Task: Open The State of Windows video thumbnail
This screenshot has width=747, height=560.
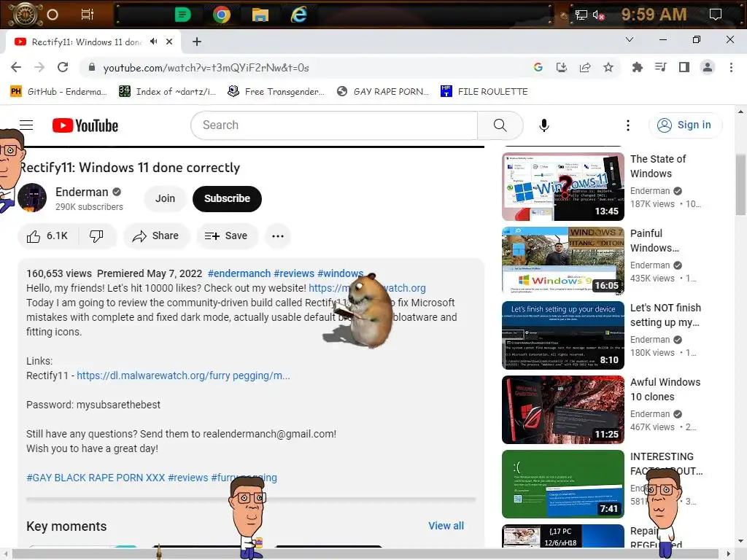Action: click(x=563, y=187)
